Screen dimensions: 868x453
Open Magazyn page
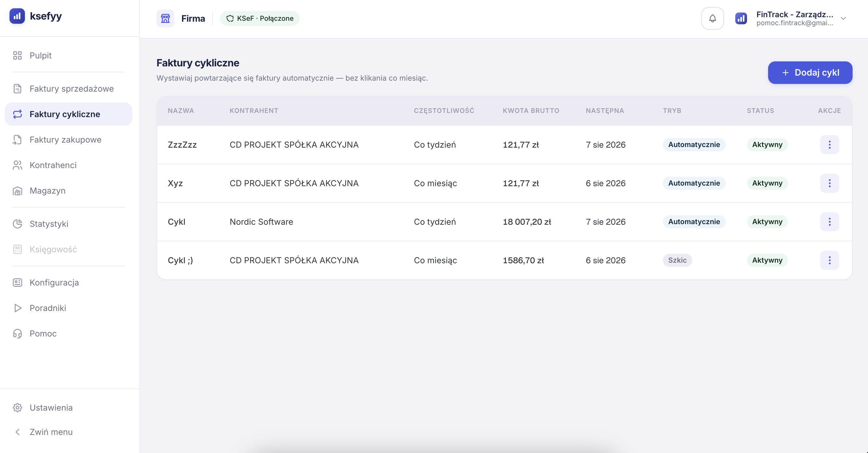click(x=68, y=191)
